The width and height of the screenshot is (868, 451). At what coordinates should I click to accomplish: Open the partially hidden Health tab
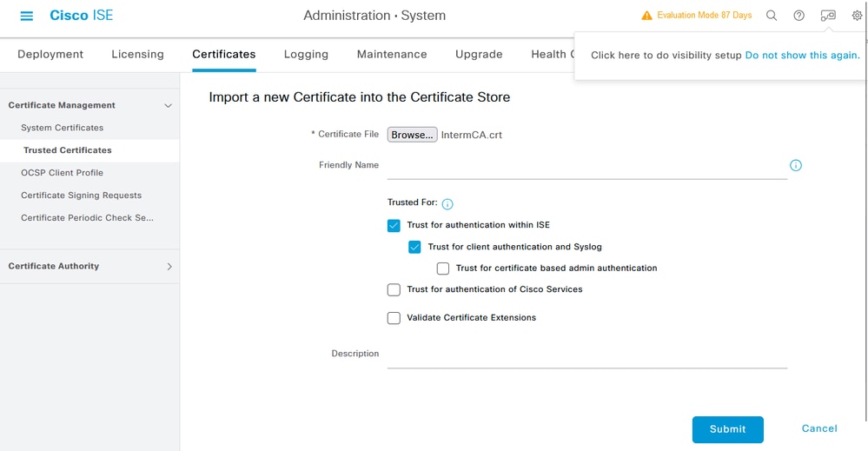553,54
